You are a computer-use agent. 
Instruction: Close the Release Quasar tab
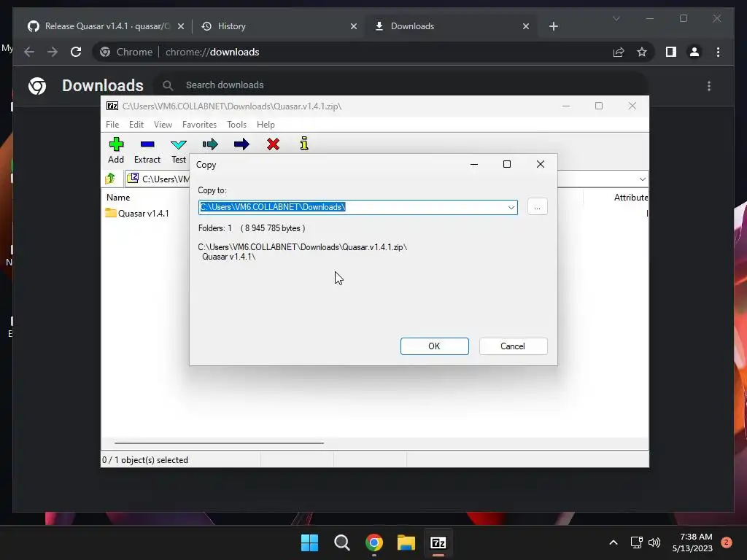(181, 26)
